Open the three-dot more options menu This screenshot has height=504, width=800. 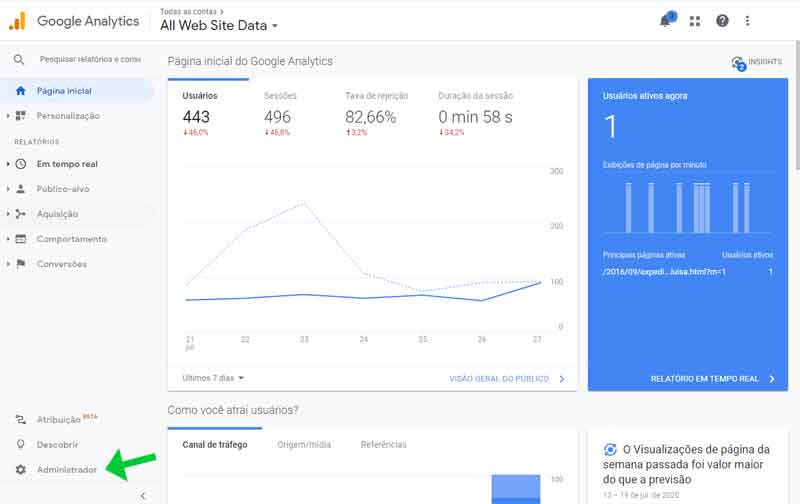[747, 21]
